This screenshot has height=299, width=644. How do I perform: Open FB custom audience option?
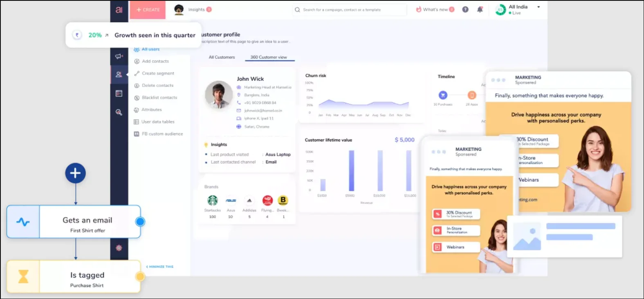pyautogui.click(x=162, y=134)
